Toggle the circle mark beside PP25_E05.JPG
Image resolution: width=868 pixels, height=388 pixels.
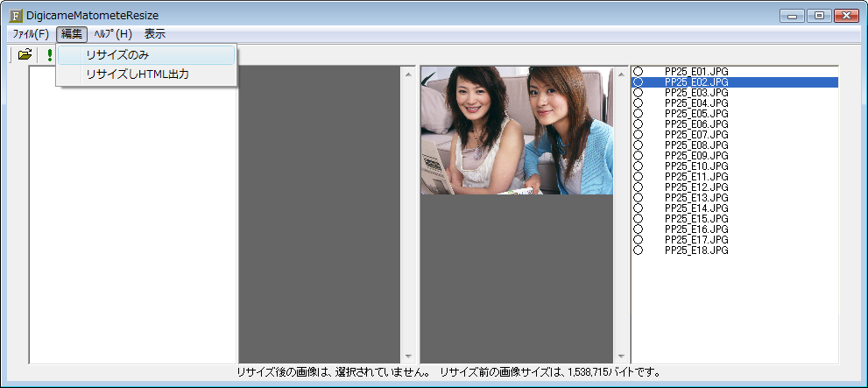(x=639, y=114)
